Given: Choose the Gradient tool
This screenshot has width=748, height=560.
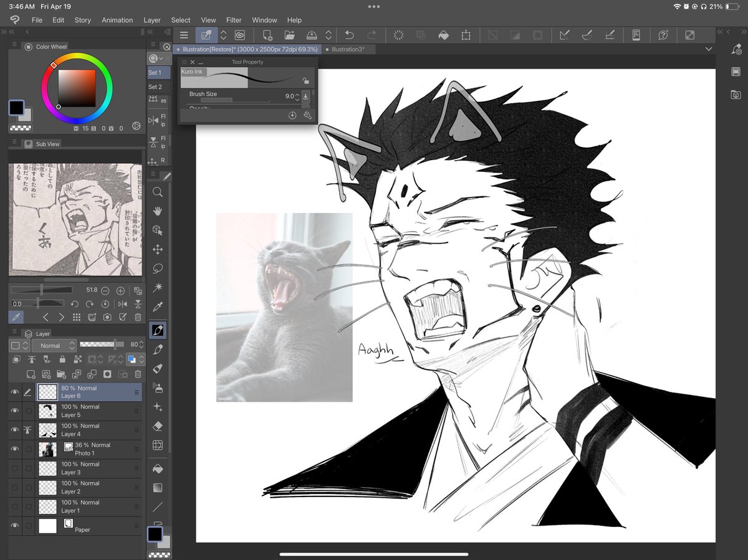Looking at the screenshot, I should coord(158,488).
